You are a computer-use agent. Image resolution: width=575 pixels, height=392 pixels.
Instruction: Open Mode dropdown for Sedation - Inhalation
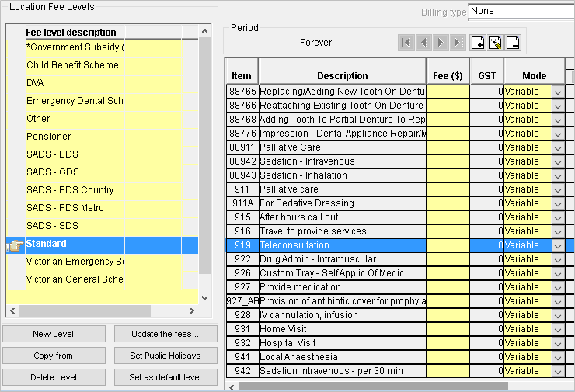tap(558, 176)
